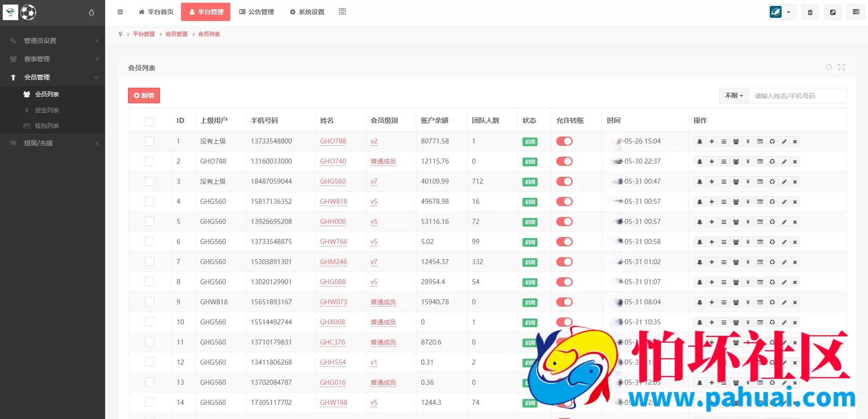Click the name/phone search input field
This screenshot has height=419, width=868.
pos(798,95)
